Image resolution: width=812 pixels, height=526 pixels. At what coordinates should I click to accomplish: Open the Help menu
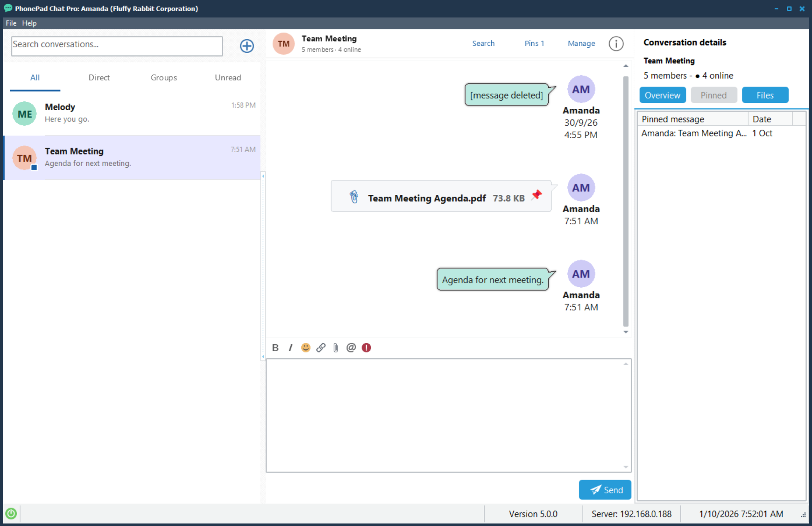point(29,23)
